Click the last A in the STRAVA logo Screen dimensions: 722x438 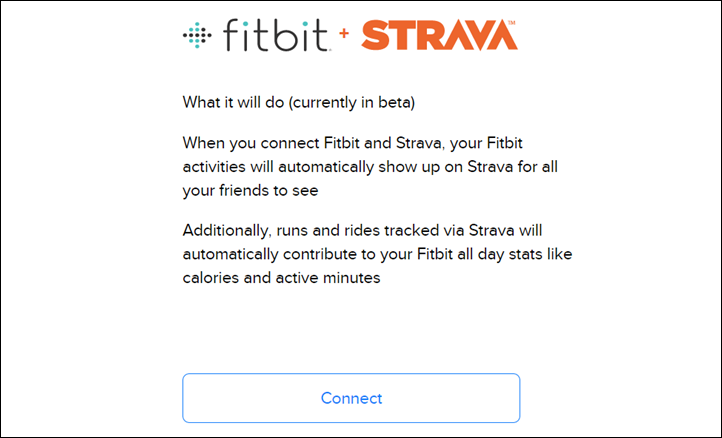pyautogui.click(x=501, y=35)
